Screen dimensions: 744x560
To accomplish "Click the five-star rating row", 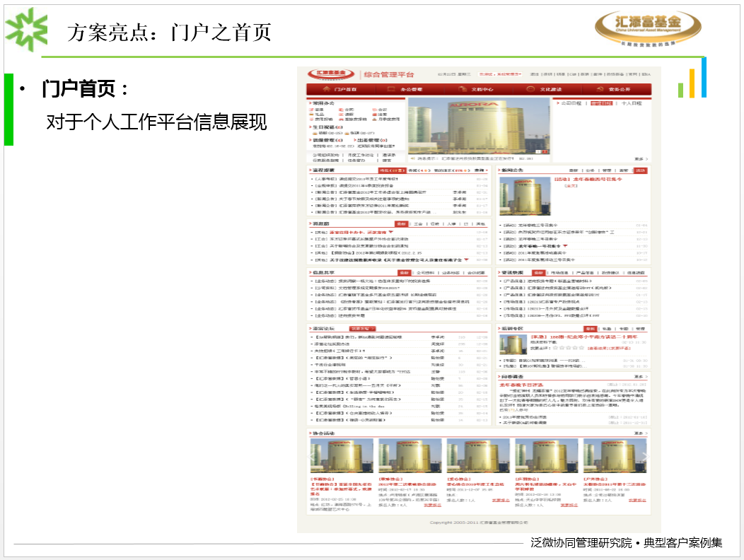I will [567, 348].
